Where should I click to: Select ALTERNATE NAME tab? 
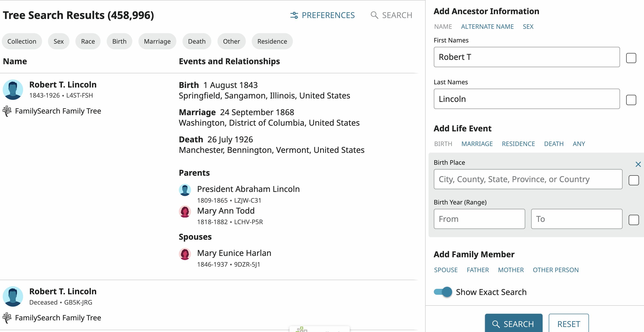point(487,27)
